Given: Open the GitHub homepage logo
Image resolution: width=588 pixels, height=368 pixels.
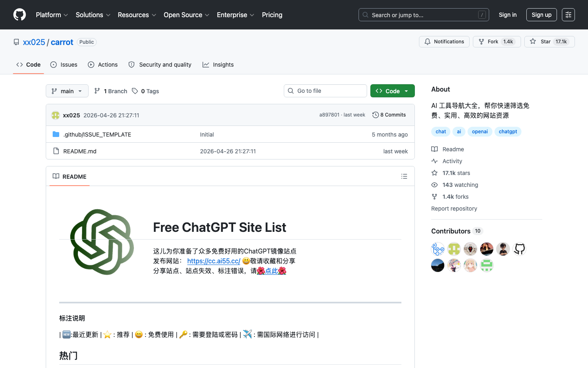Looking at the screenshot, I should click(20, 15).
